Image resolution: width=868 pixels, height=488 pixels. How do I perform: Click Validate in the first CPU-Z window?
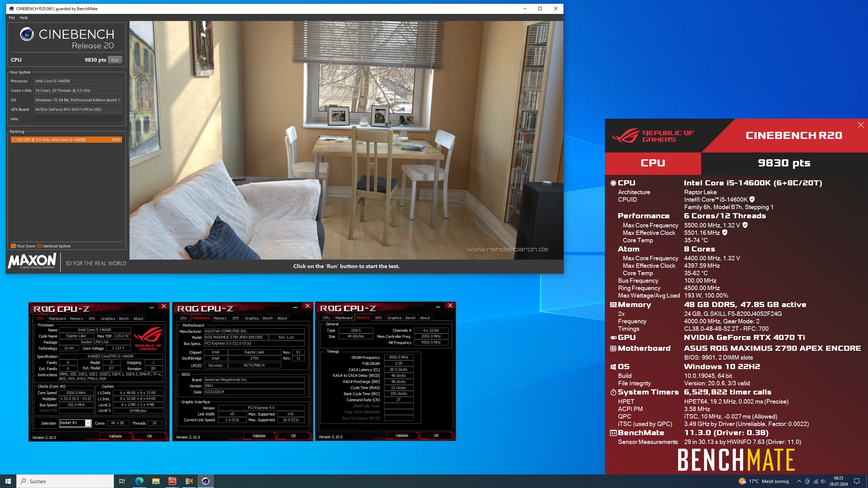115,436
